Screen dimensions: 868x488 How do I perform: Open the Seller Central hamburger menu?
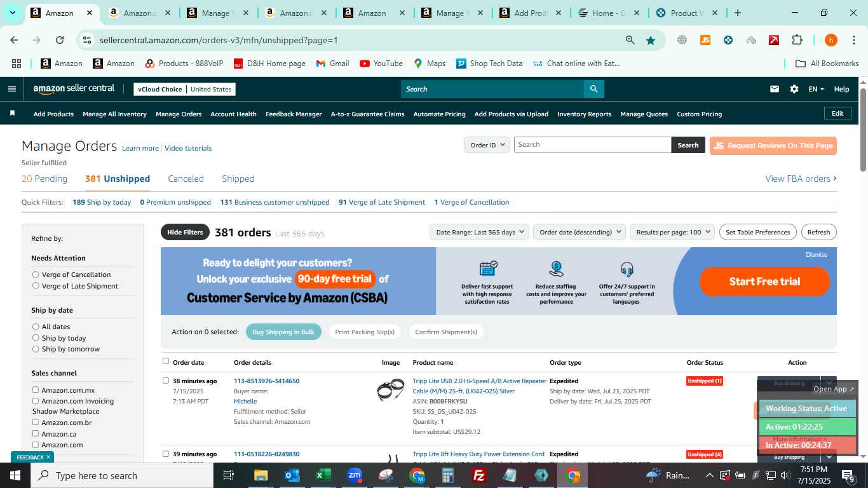coord(11,89)
